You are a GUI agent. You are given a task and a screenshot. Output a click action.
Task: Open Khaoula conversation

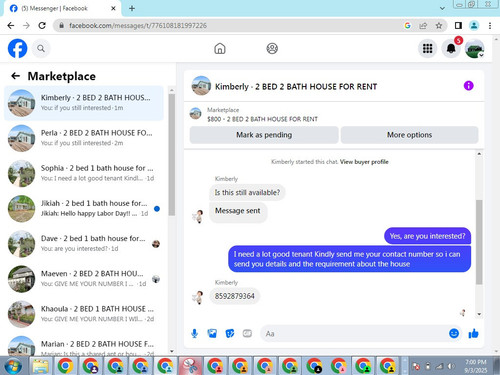pos(84,314)
